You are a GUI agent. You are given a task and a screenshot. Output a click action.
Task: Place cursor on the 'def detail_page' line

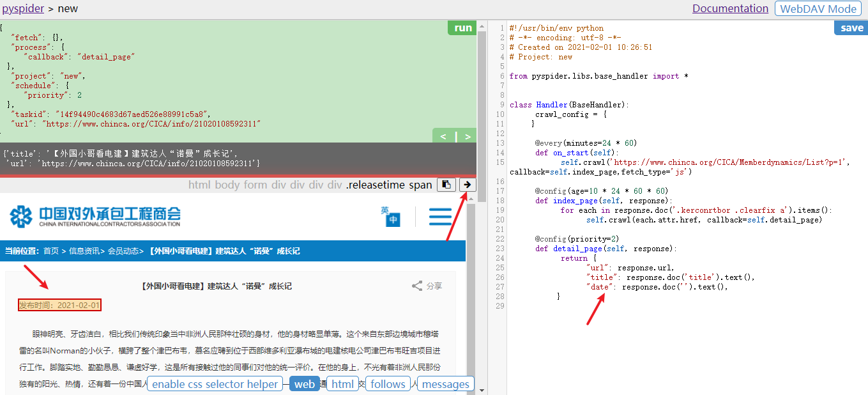606,249
